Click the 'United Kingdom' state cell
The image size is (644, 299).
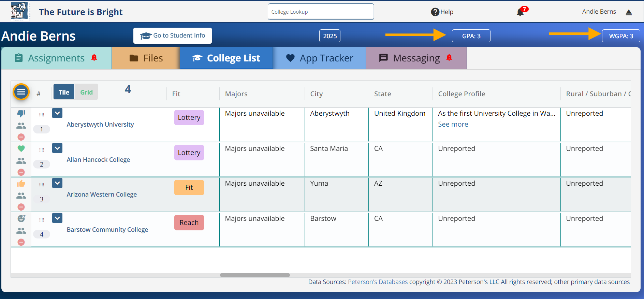399,113
